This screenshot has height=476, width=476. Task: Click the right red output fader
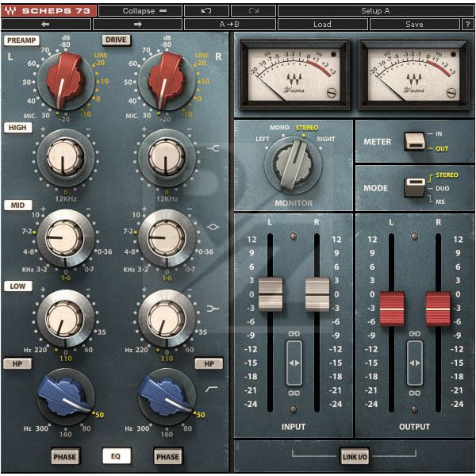(x=438, y=309)
